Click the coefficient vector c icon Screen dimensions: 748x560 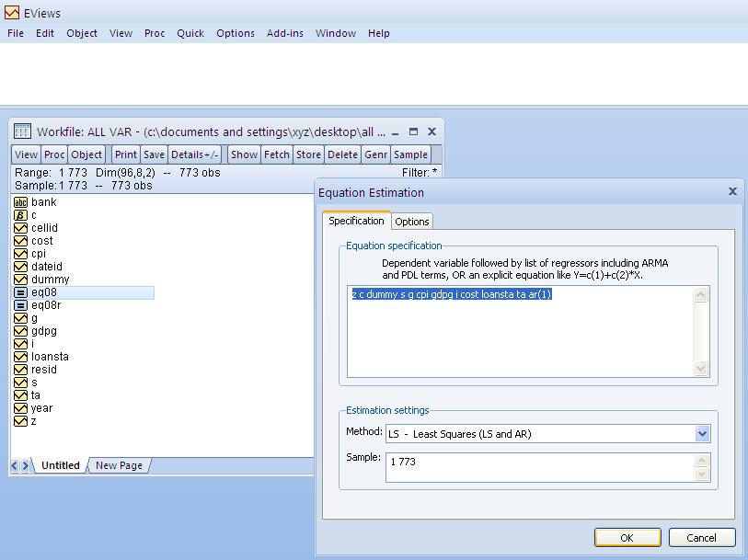[x=20, y=215]
